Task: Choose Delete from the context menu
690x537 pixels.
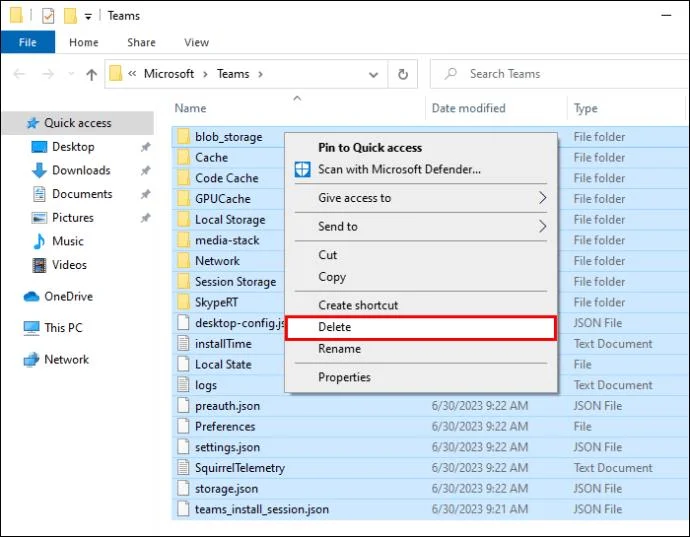Action: 421,327
